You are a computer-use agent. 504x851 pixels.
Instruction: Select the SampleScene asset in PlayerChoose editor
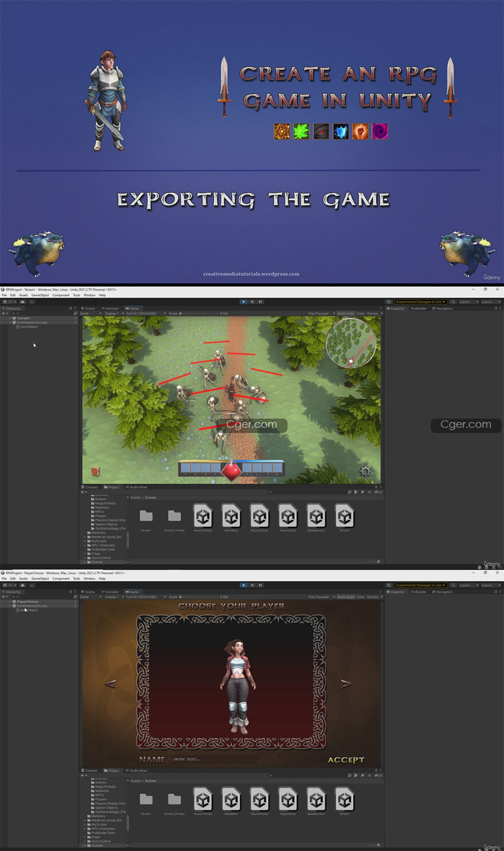click(316, 801)
